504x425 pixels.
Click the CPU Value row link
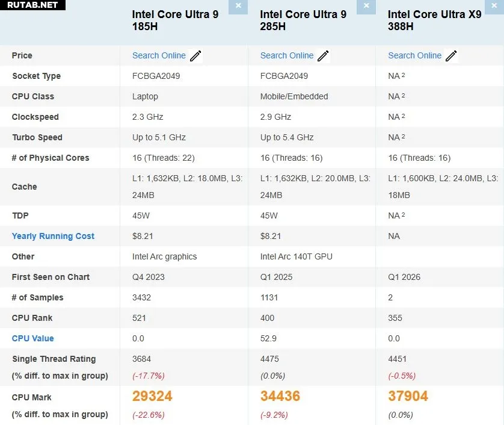tap(32, 338)
